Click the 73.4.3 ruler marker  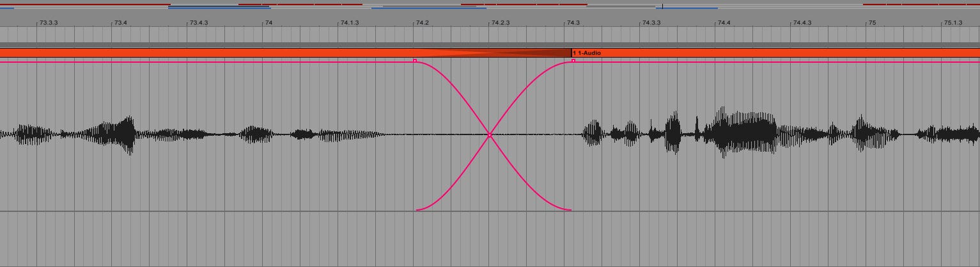(x=199, y=22)
